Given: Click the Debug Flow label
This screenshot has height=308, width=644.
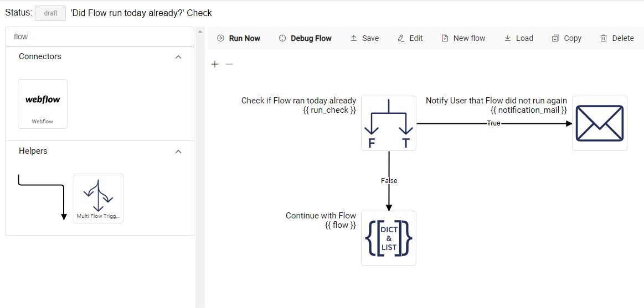Looking at the screenshot, I should pos(311,38).
